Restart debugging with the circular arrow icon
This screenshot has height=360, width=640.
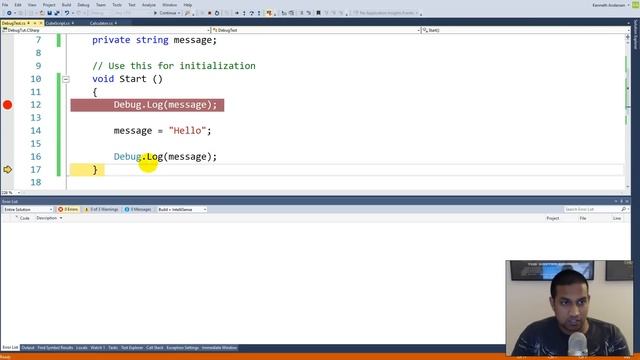[x=217, y=13]
